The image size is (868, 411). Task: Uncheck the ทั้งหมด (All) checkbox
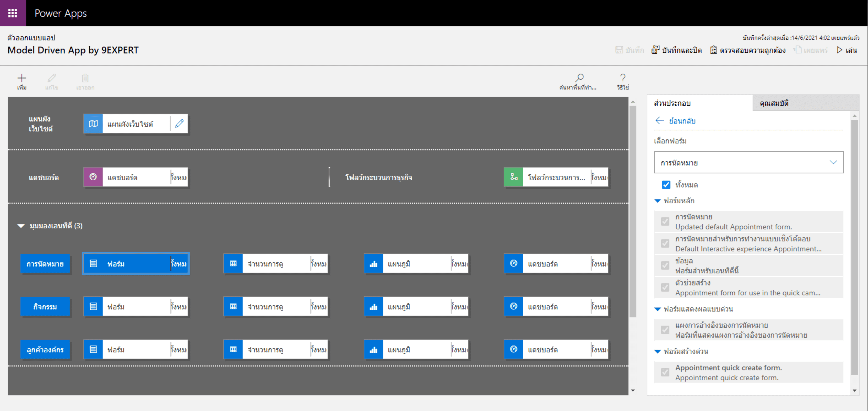(666, 185)
